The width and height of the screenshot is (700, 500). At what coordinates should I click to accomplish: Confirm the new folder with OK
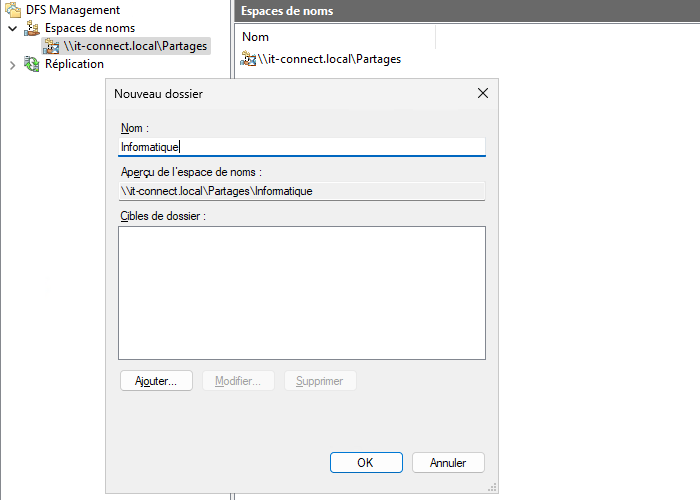(x=366, y=462)
